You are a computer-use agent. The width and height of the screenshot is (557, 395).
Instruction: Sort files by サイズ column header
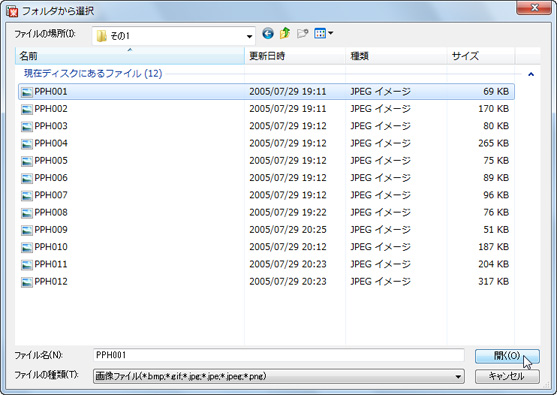(x=481, y=56)
